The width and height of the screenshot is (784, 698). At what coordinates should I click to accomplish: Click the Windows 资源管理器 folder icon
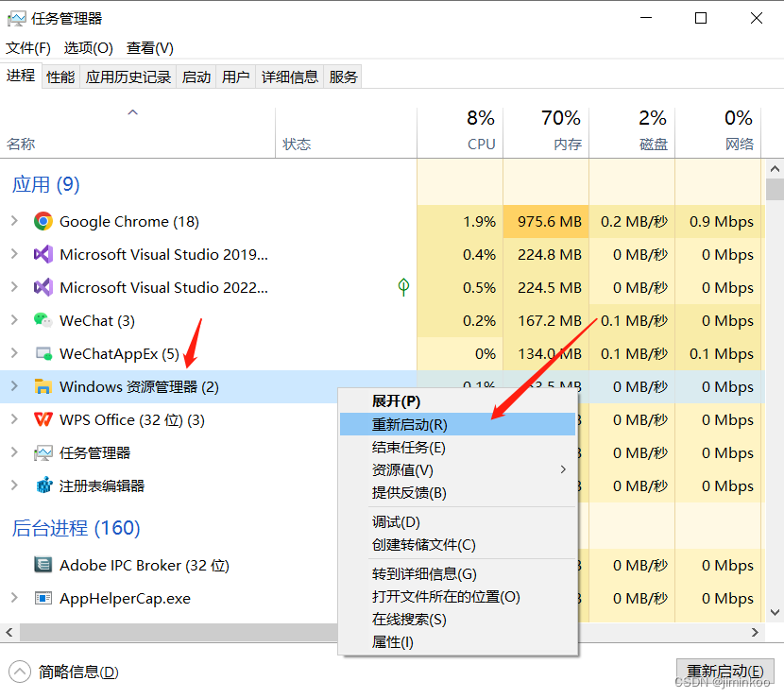click(x=43, y=386)
